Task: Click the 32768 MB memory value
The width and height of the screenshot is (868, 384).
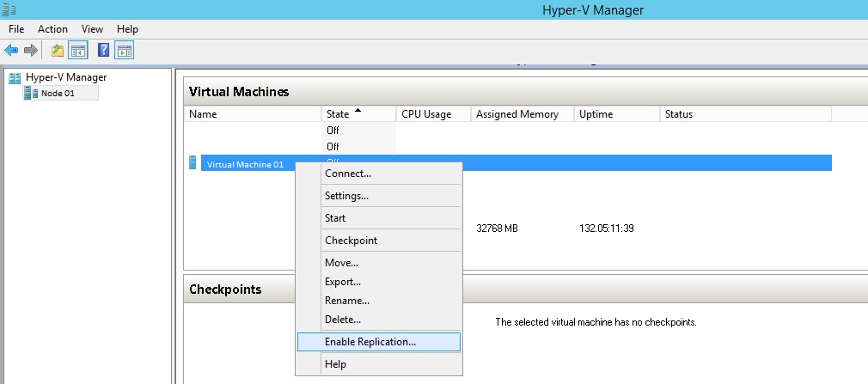Action: (497, 228)
